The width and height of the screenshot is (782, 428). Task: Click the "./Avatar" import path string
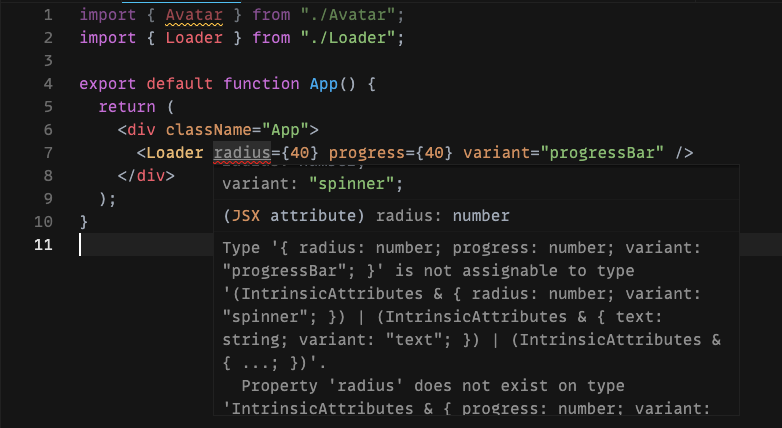(x=348, y=15)
